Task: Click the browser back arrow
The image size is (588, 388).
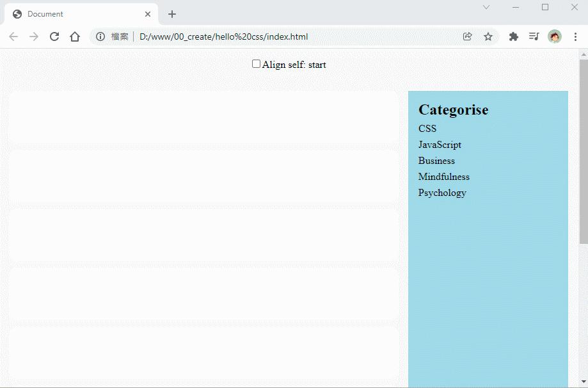Action: [x=13, y=36]
